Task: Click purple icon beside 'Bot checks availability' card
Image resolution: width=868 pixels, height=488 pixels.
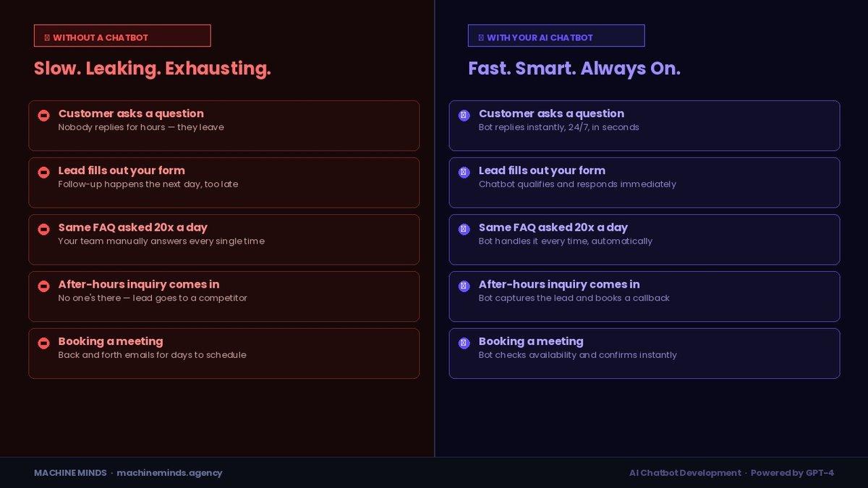Action: click(464, 343)
